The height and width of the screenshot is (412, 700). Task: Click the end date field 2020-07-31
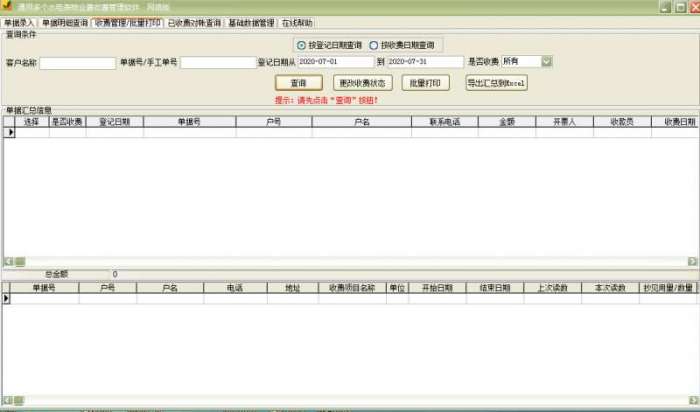click(425, 62)
